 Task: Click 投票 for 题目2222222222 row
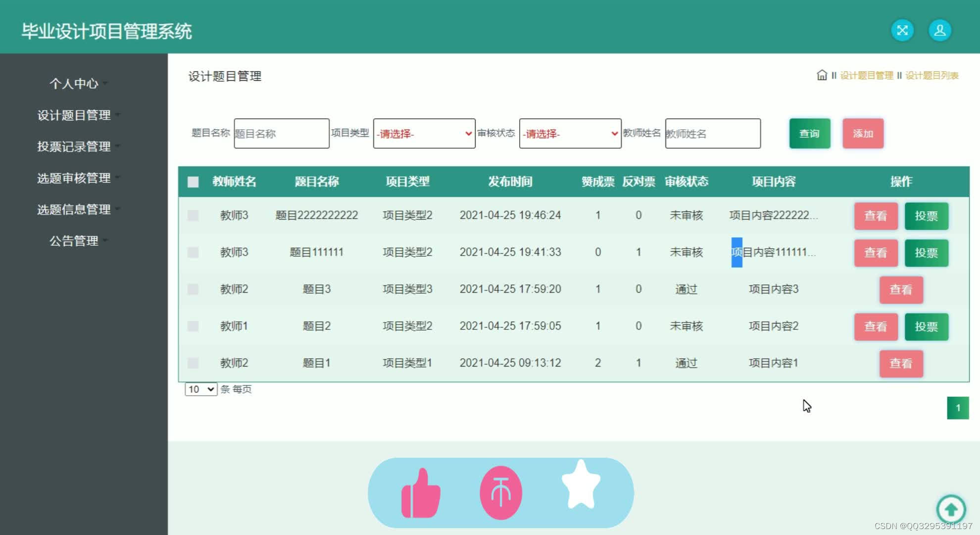926,216
